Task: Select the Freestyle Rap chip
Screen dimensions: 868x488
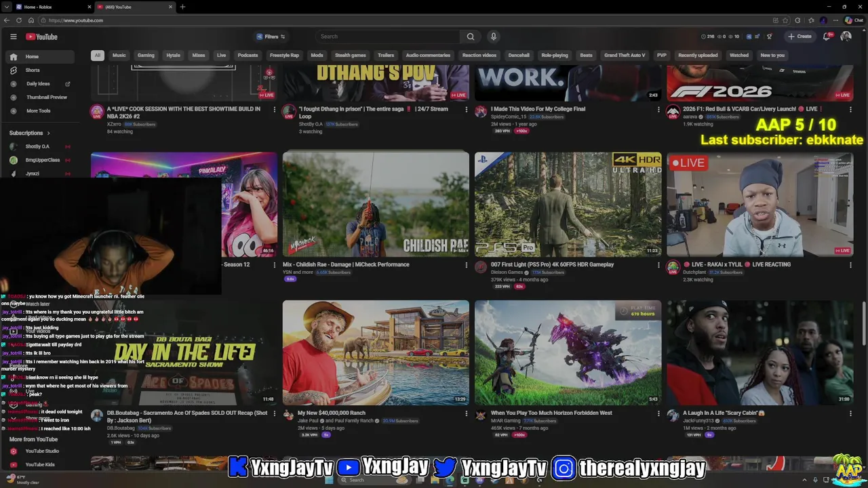Action: (x=284, y=56)
